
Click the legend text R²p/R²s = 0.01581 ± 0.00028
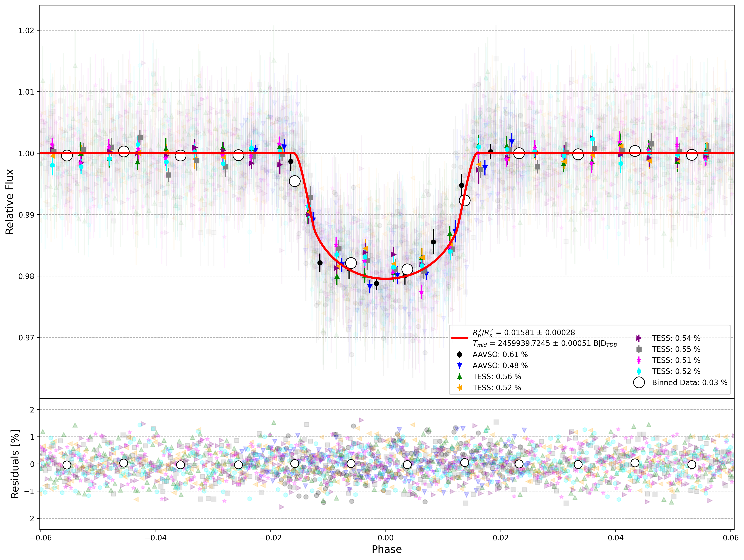click(524, 333)
